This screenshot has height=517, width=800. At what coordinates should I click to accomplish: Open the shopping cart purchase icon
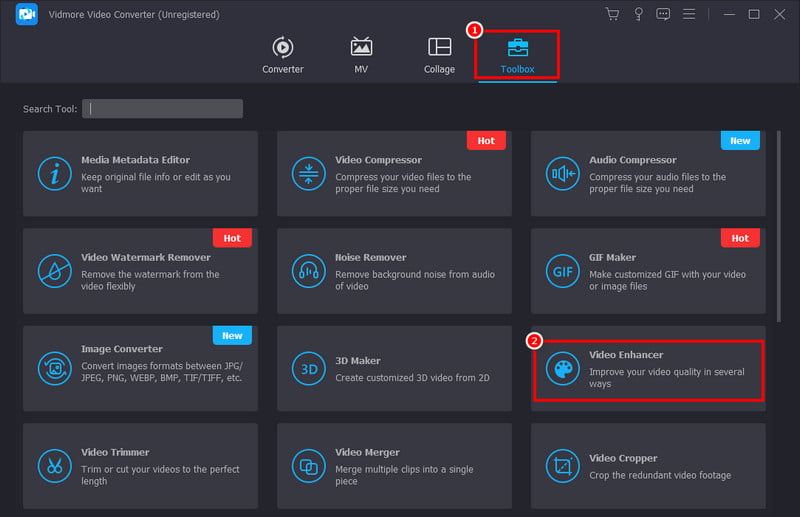[613, 14]
